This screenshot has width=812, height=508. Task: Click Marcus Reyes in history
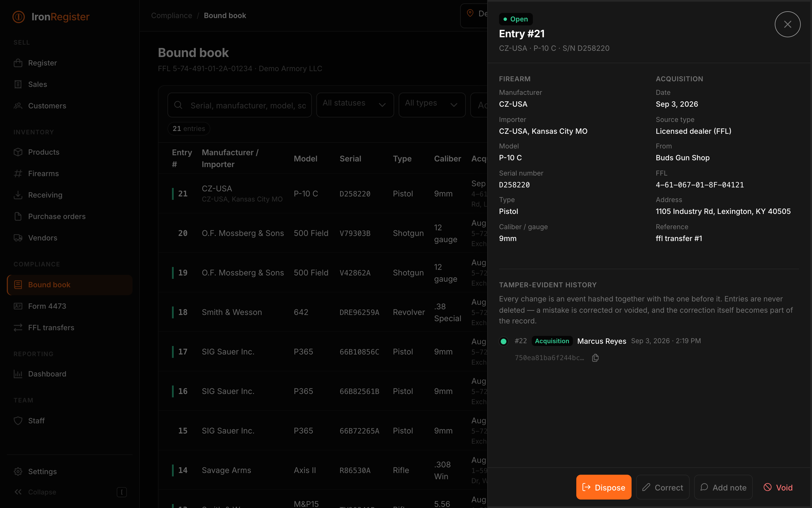(602, 341)
